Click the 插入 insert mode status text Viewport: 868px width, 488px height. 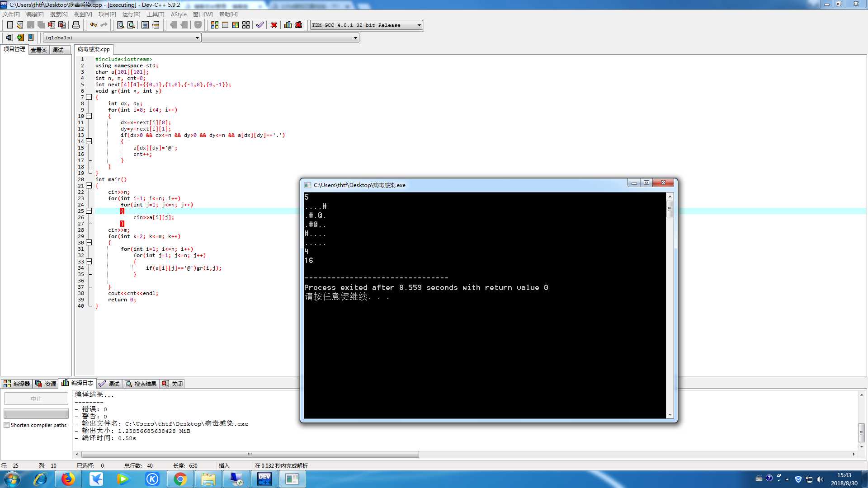224,465
